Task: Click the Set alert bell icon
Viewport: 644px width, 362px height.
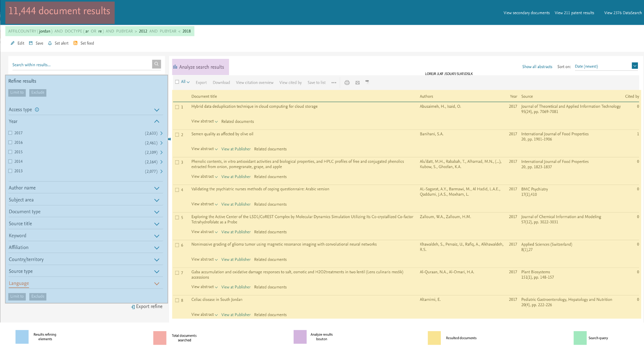Action: [50, 43]
